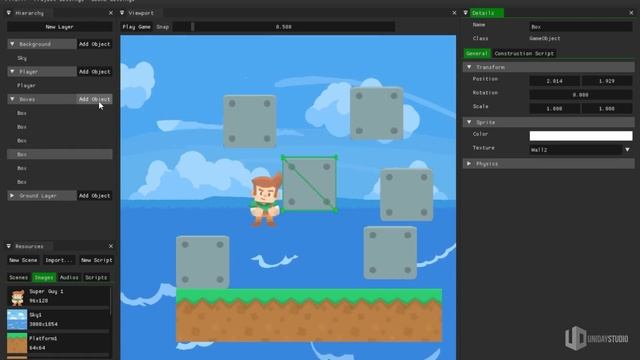Close the Details panel
Image resolution: width=640 pixels, height=360 pixels.
click(x=631, y=13)
